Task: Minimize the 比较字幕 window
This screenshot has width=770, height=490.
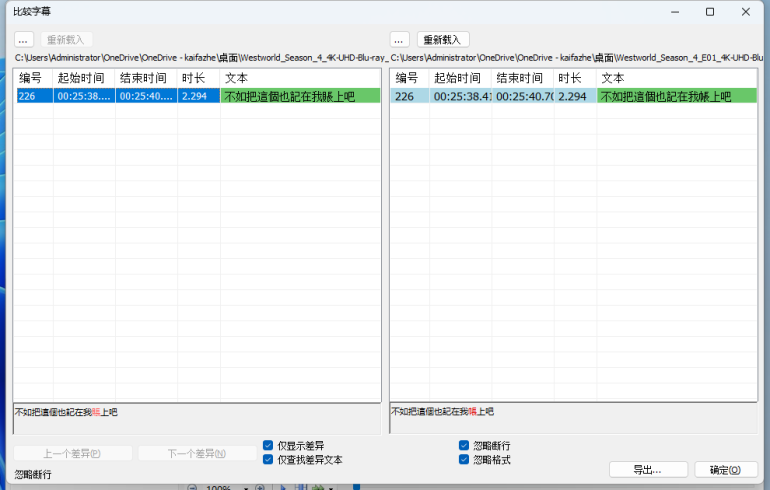Action: 675,12
